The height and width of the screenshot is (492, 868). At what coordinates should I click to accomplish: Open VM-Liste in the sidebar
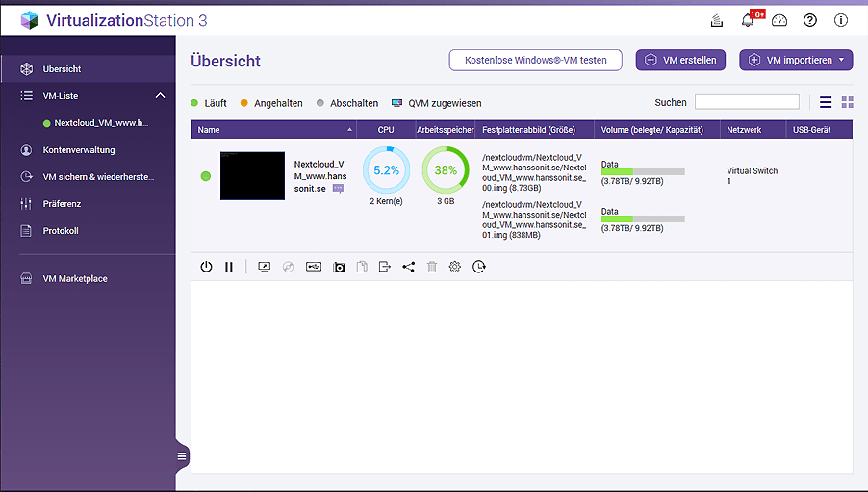tap(88, 96)
